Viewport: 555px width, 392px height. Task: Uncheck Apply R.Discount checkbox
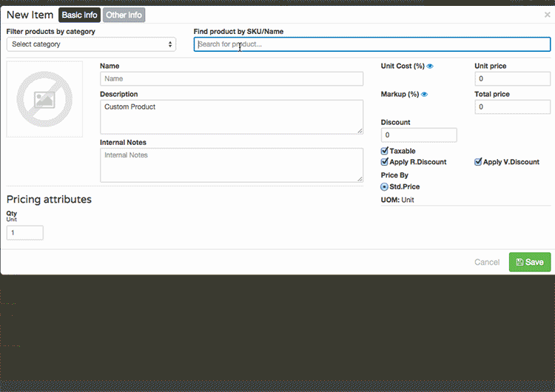pos(384,162)
